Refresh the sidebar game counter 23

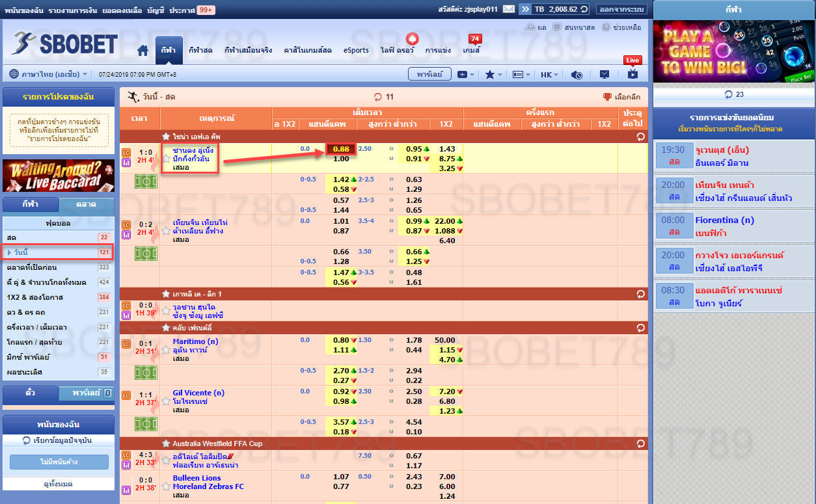coord(728,94)
